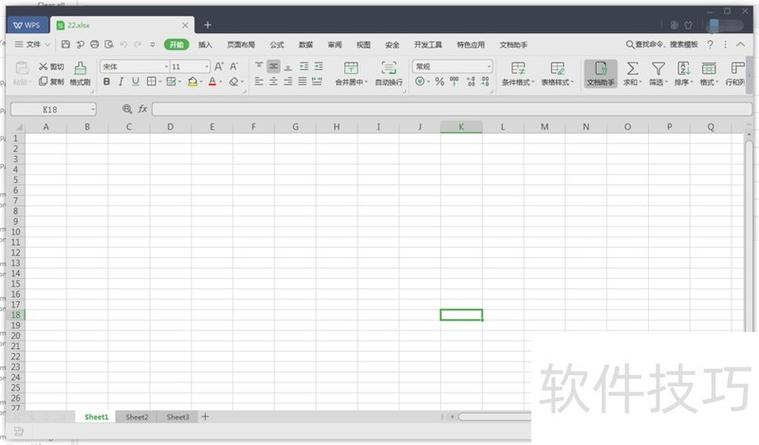Toggle vertical middle alignment
759x445 pixels.
click(x=273, y=66)
